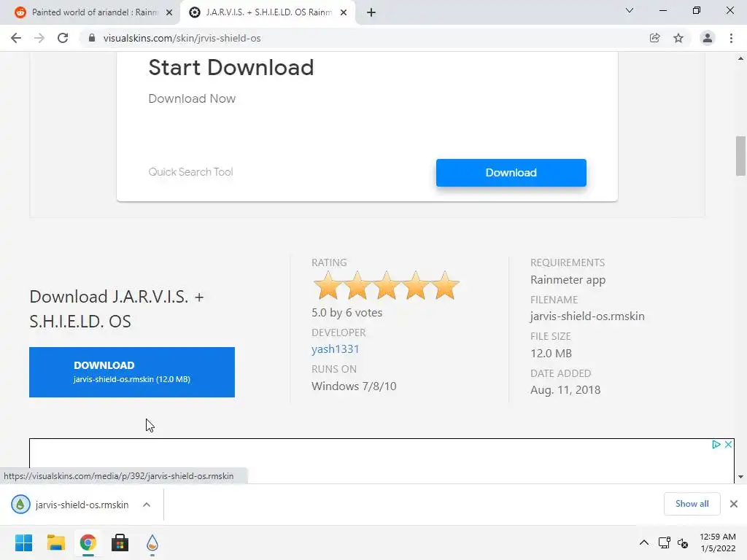
Task: Click the network tray icon
Action: tap(664, 542)
